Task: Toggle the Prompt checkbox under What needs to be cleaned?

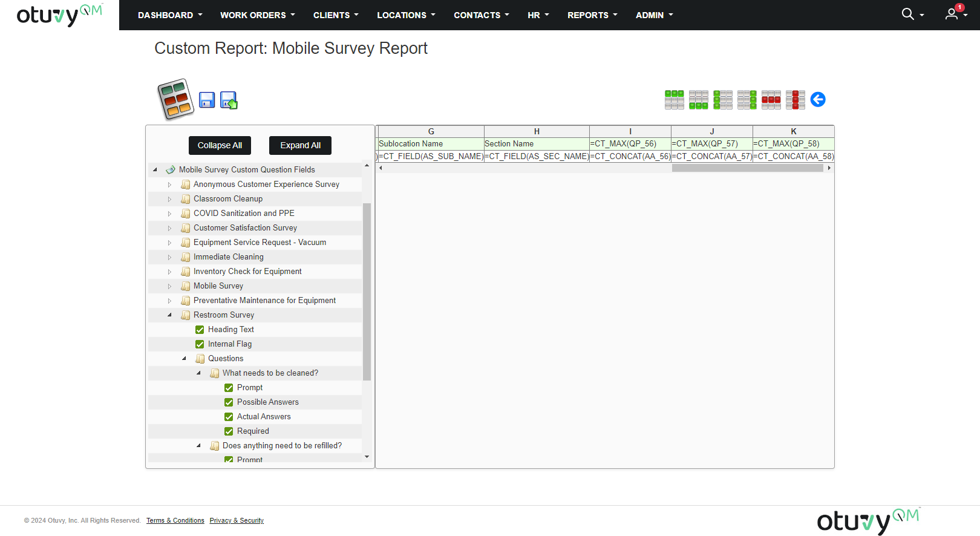Action: [229, 388]
